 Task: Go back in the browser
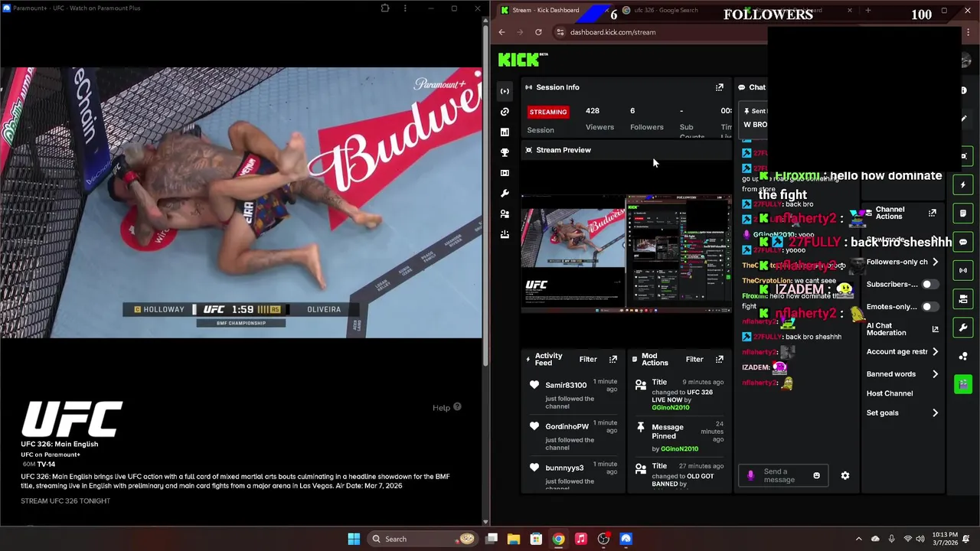click(x=501, y=32)
